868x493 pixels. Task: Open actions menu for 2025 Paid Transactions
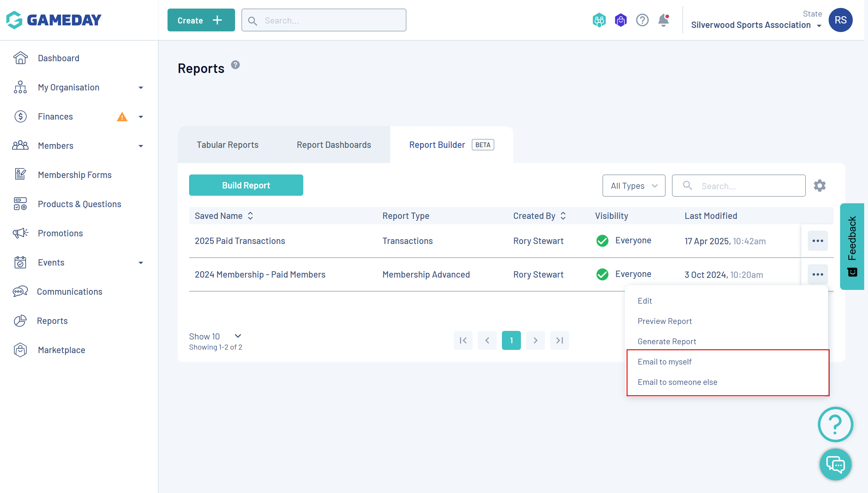[x=818, y=241]
